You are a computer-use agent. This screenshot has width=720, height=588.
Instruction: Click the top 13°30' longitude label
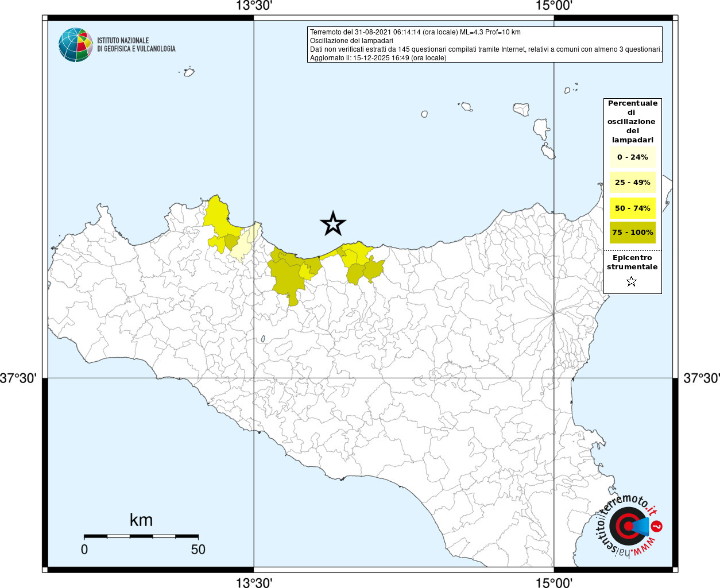pos(254,6)
